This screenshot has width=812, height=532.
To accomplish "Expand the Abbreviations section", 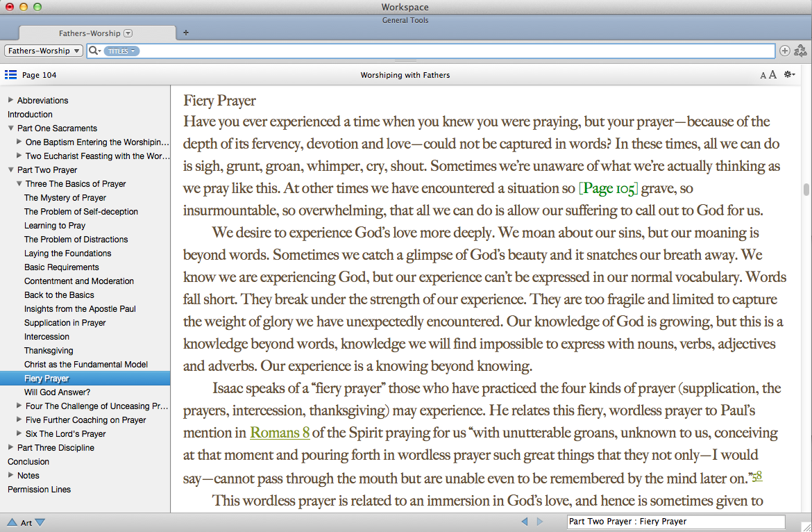I will (10, 100).
